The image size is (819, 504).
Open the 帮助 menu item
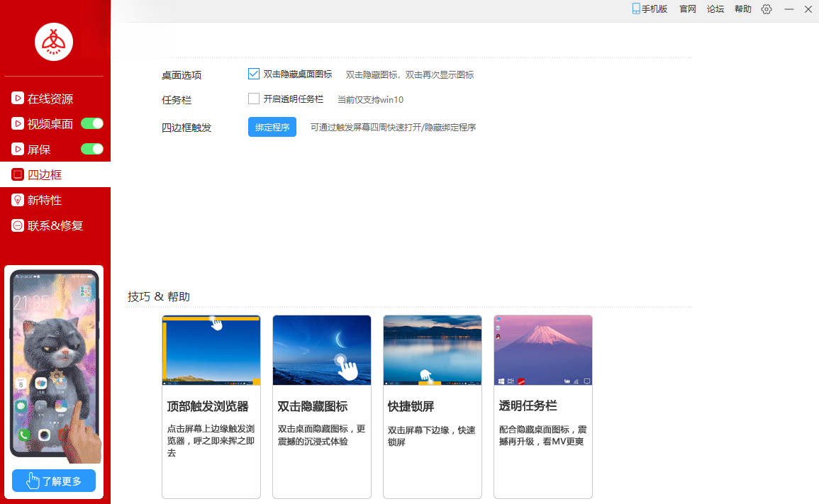(742, 9)
